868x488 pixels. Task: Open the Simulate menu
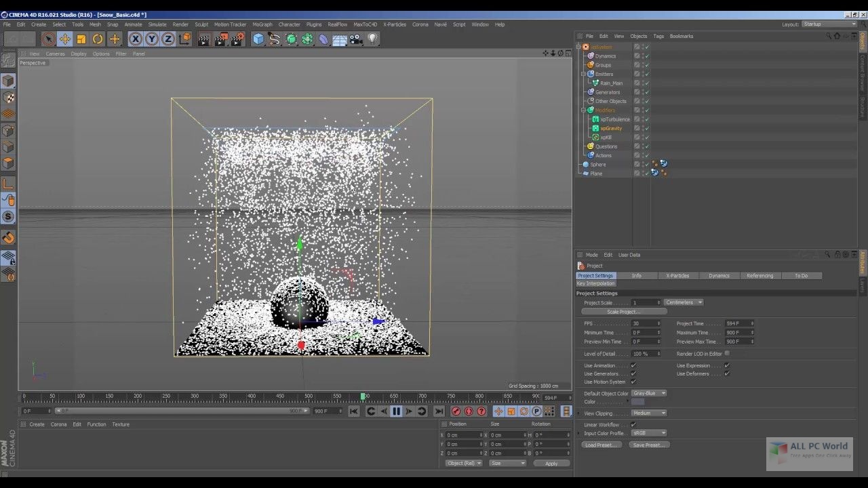tap(157, 24)
